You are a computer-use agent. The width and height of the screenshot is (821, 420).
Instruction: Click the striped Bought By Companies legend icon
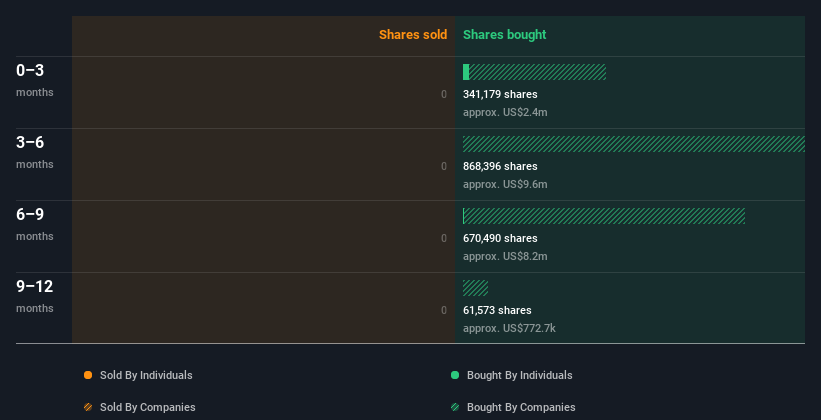tap(455, 407)
